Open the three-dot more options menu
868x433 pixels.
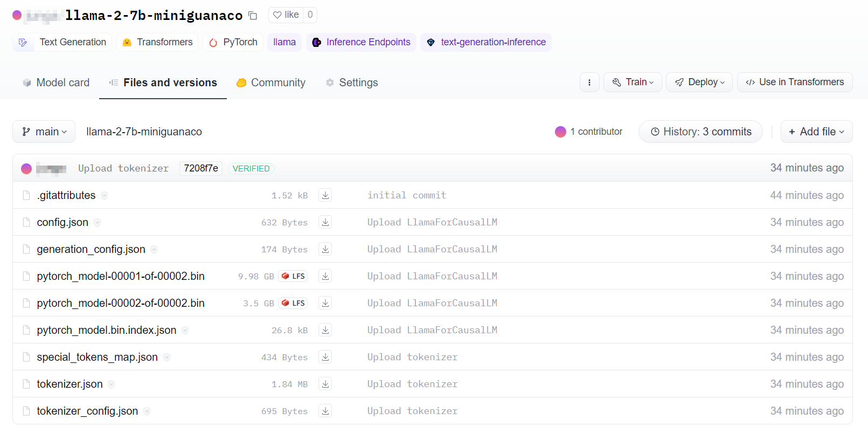click(589, 83)
